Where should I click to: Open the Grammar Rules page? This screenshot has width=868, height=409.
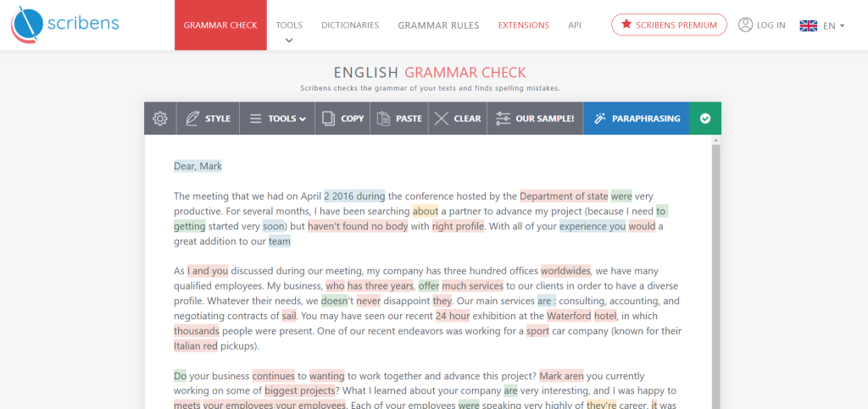tap(438, 25)
